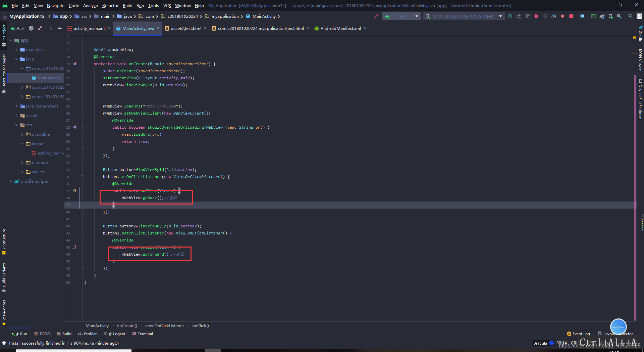Click the Make Project hammer icon
This screenshot has height=352, width=644.
[376, 16]
